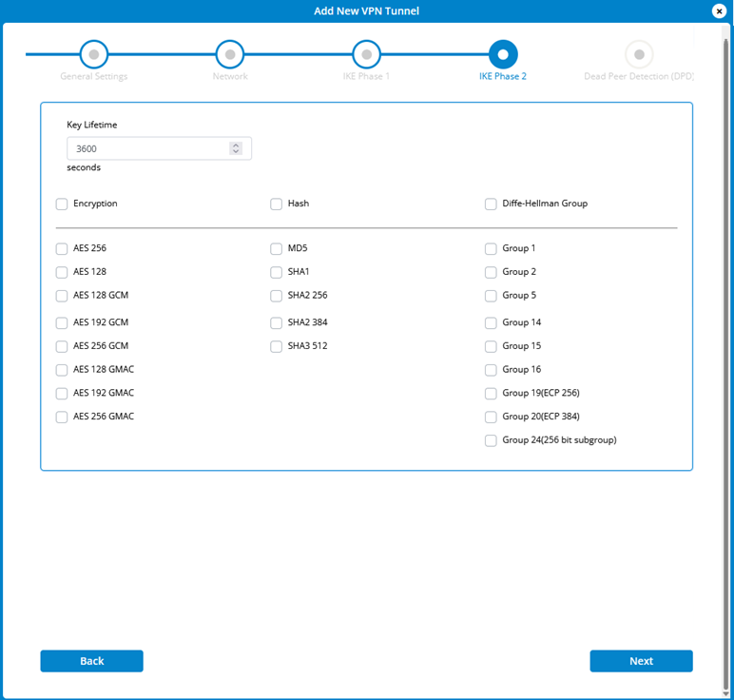Click the Key Lifetime input field
The image size is (734, 700).
coord(147,148)
